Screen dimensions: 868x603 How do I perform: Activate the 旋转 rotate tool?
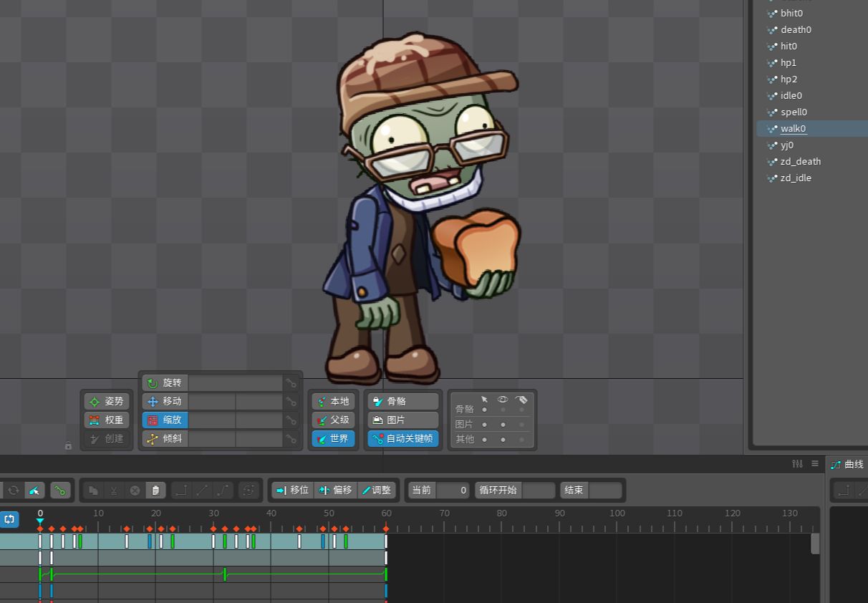tap(165, 383)
